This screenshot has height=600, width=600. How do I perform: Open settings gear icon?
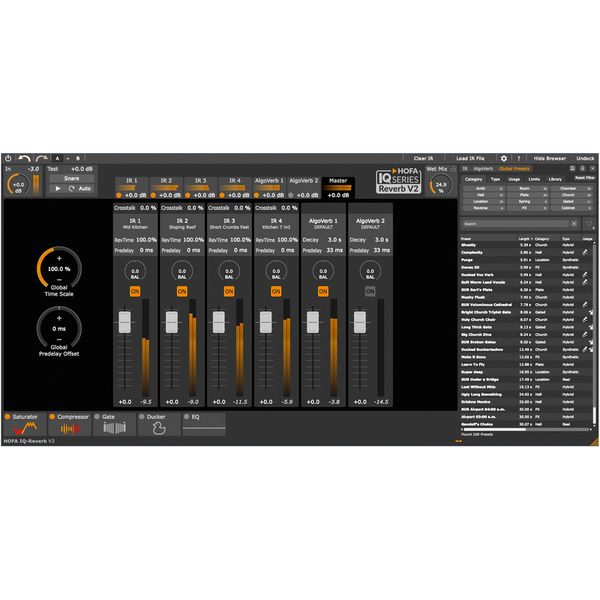tap(504, 158)
